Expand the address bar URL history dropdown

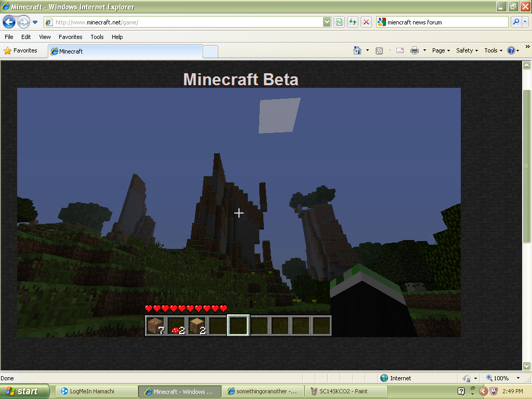pyautogui.click(x=327, y=22)
